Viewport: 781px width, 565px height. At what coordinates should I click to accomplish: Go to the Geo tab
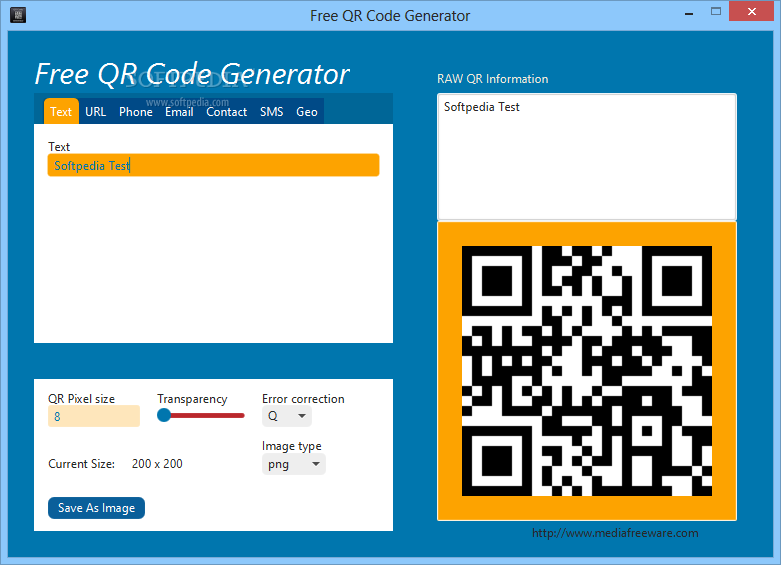307,112
